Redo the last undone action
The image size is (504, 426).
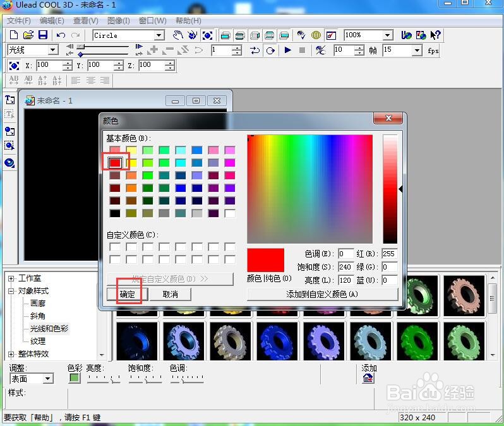click(x=76, y=35)
